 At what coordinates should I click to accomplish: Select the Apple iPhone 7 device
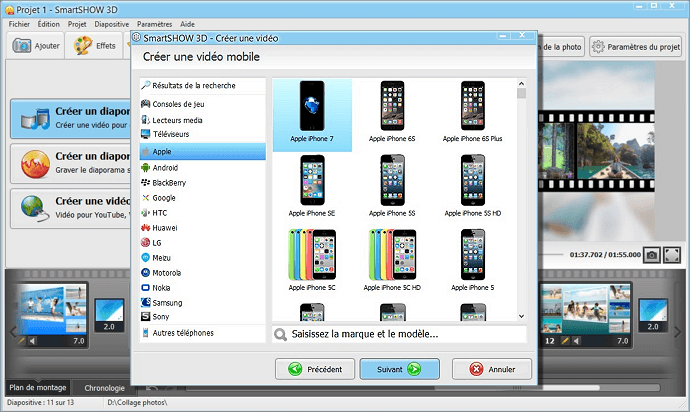tap(312, 114)
